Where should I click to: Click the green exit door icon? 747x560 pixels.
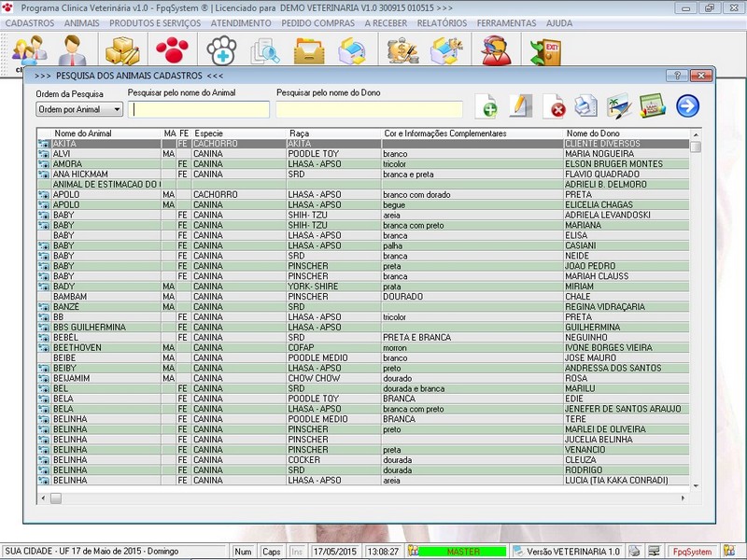pos(544,50)
